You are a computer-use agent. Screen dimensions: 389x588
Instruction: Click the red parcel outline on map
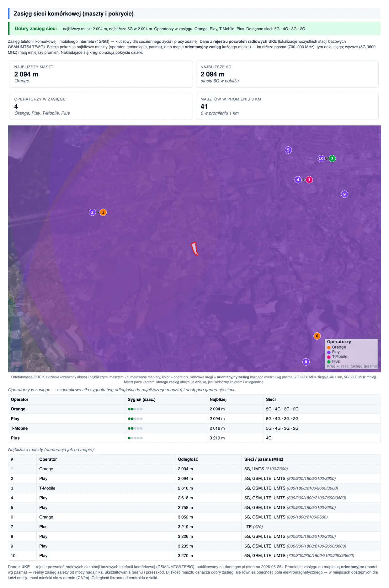[x=195, y=249]
